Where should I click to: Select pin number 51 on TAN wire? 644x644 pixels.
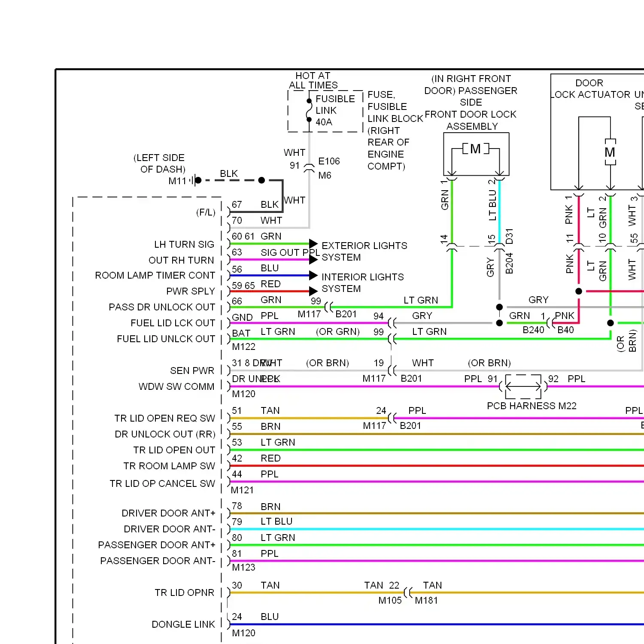pos(237,410)
